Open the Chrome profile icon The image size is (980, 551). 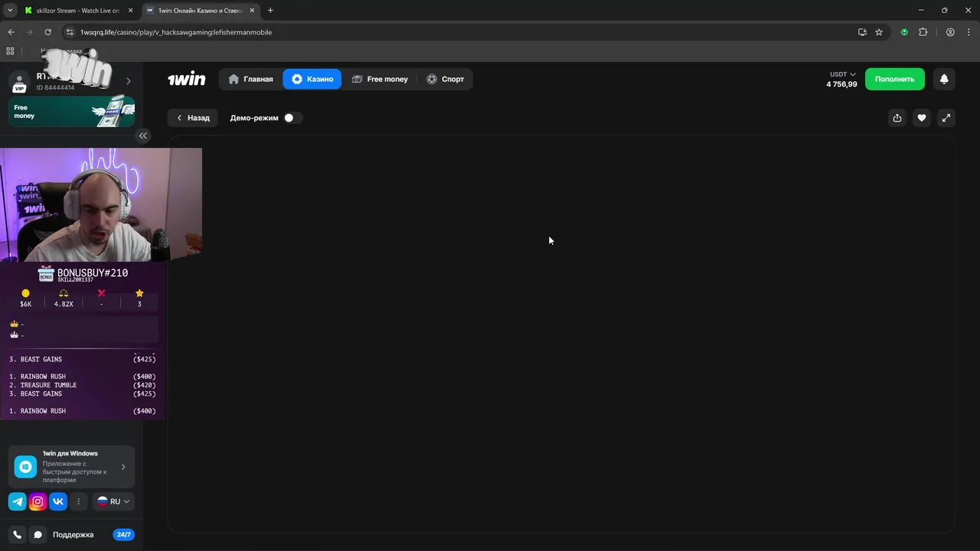(950, 32)
